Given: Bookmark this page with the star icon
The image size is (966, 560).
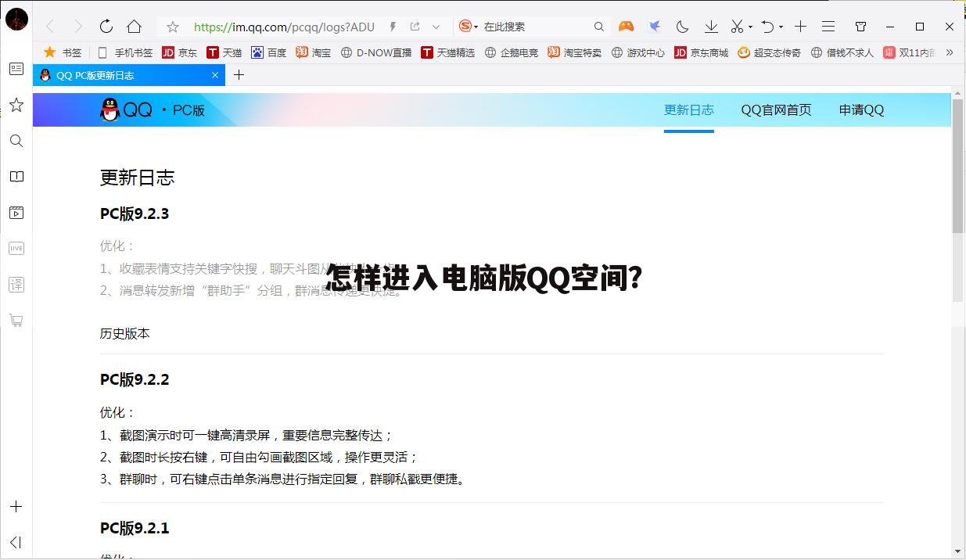Looking at the screenshot, I should pyautogui.click(x=173, y=27).
